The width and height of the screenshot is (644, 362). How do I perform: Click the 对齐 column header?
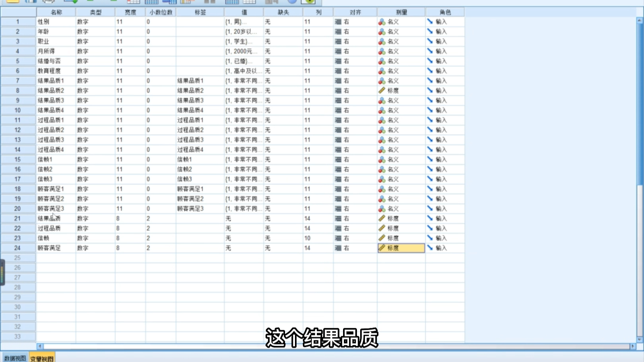click(x=355, y=12)
